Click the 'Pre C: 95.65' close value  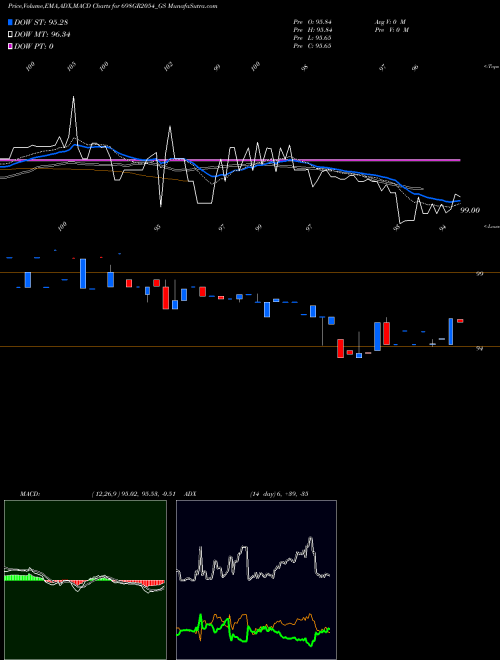pyautogui.click(x=312, y=46)
